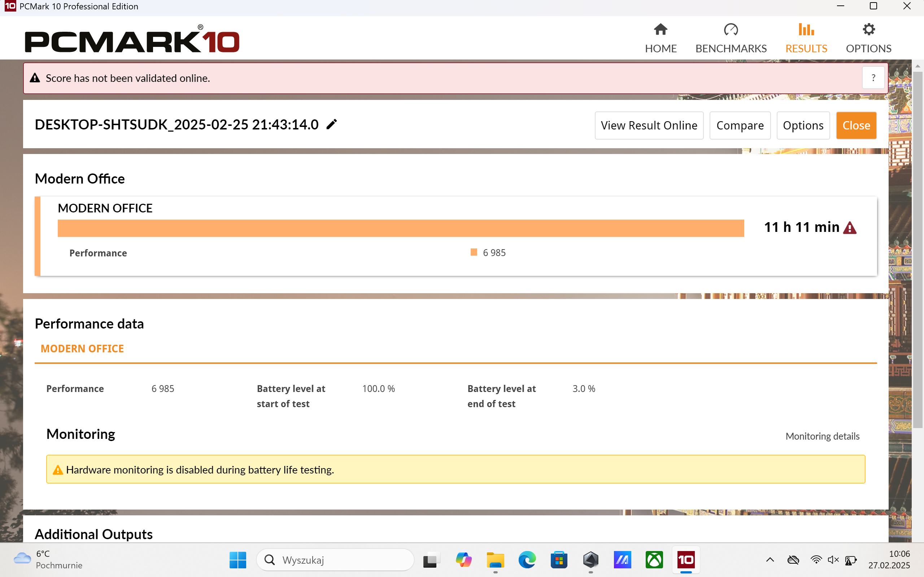Click the warning icon next to battery result
This screenshot has height=577, width=924.
(850, 227)
